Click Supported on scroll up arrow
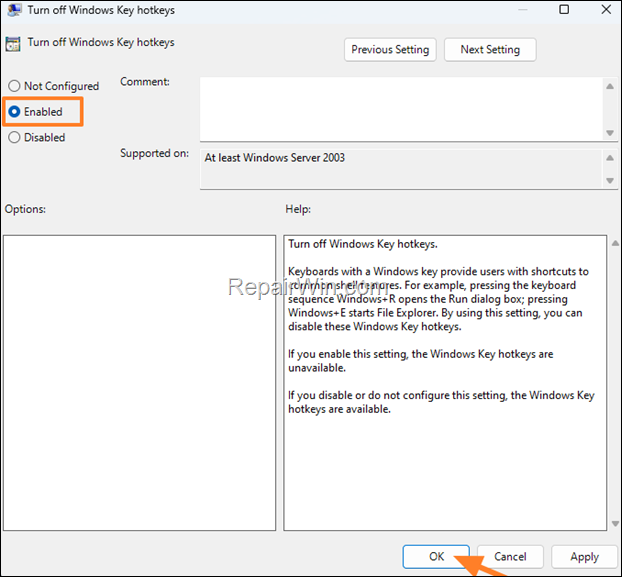This screenshot has height=577, width=622. point(610,158)
